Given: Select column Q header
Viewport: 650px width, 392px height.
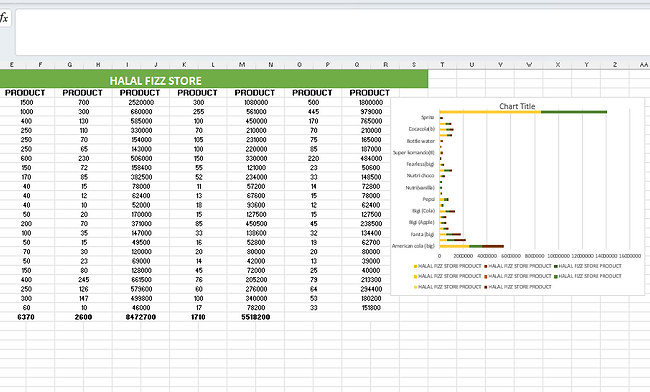Looking at the screenshot, I should [x=357, y=65].
